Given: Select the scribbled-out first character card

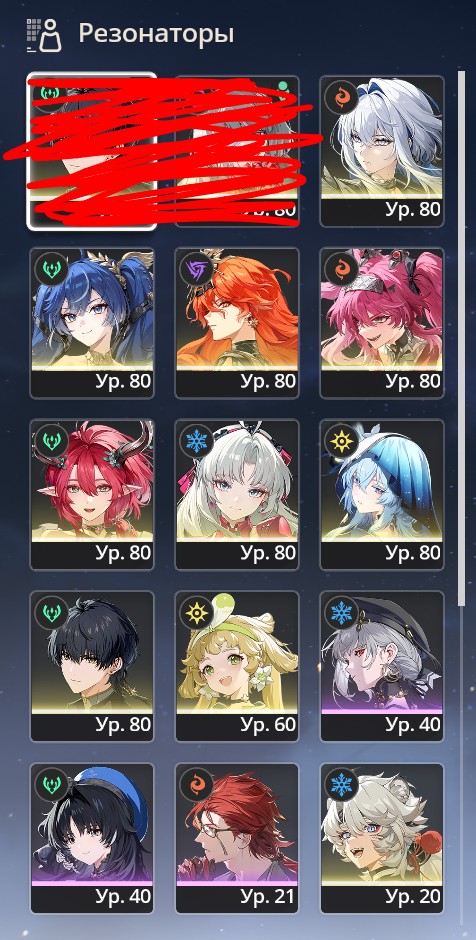Looking at the screenshot, I should pos(92,151).
